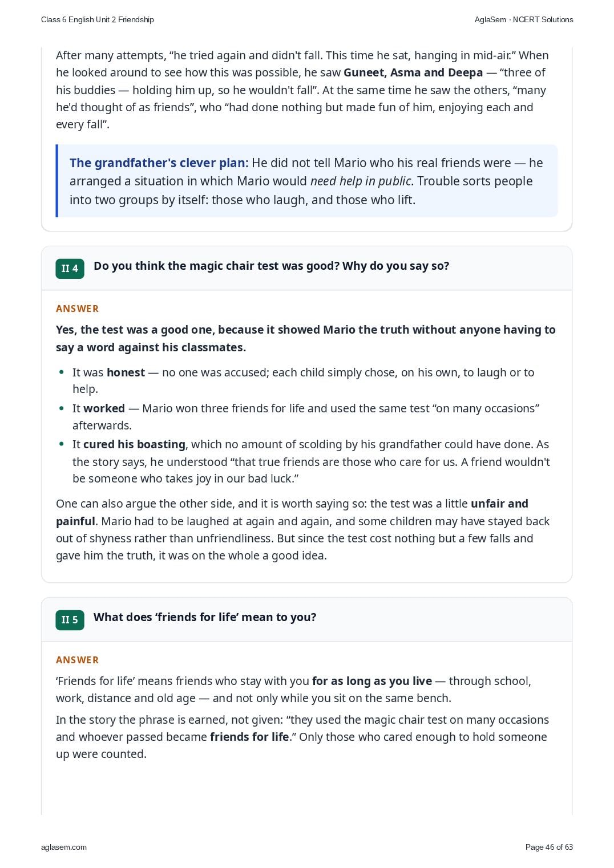
Task: Select the 'friends for life' question heading
Action: (205, 617)
